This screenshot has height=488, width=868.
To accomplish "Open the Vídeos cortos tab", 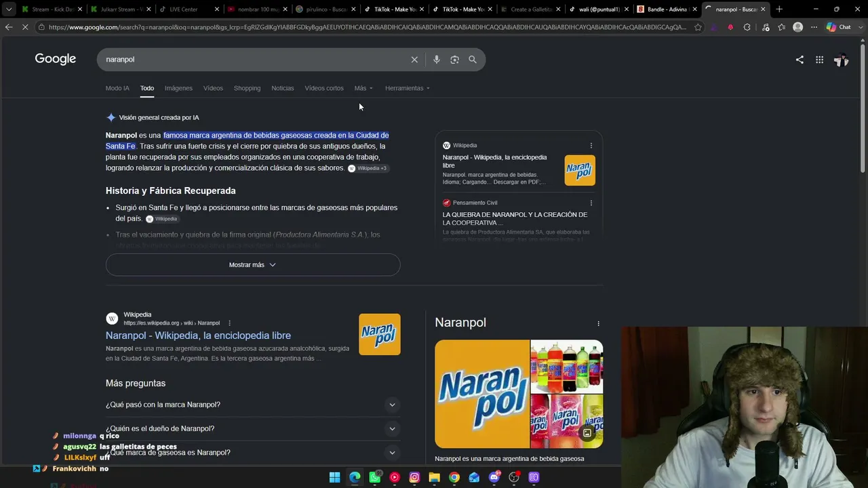I will point(324,88).
